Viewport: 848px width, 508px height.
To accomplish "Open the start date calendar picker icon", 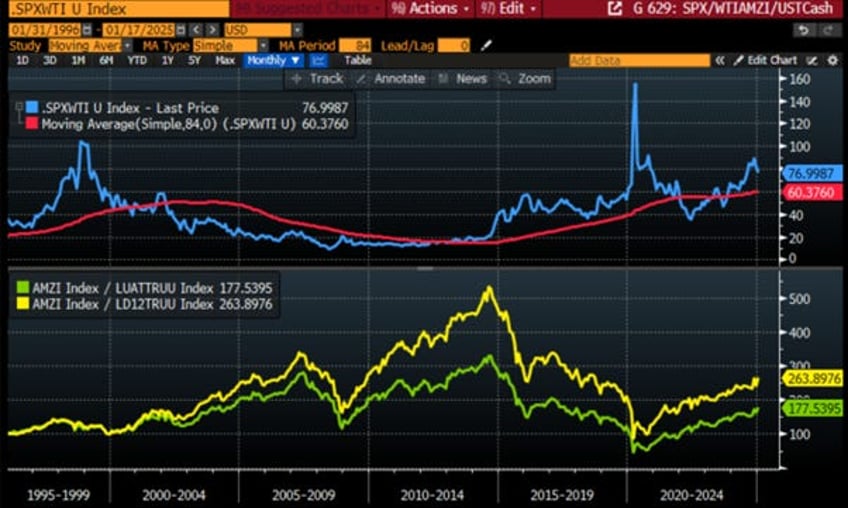I will (87, 30).
